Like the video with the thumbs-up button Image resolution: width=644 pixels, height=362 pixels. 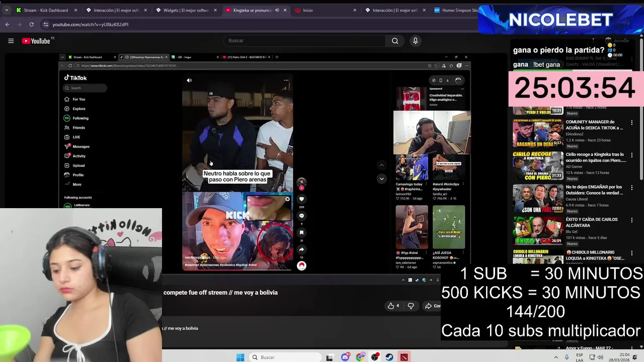393,306
